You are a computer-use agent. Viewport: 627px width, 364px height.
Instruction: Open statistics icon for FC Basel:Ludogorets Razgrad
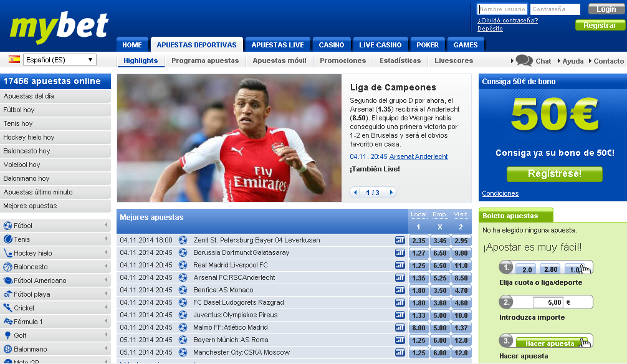(400, 302)
